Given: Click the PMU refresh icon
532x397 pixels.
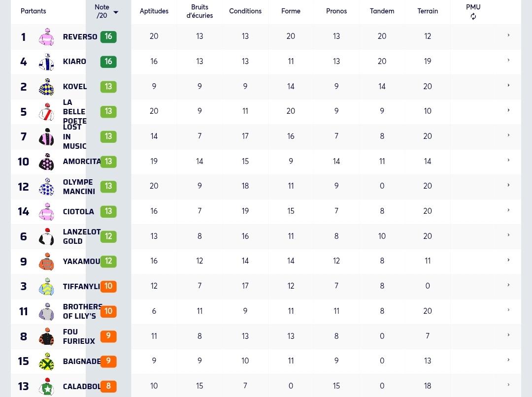Looking at the screenshot, I should point(473,16).
